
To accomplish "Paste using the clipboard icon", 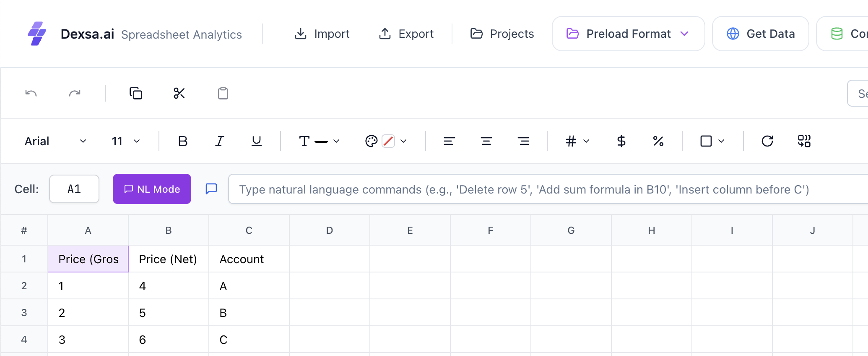I will pyautogui.click(x=223, y=93).
